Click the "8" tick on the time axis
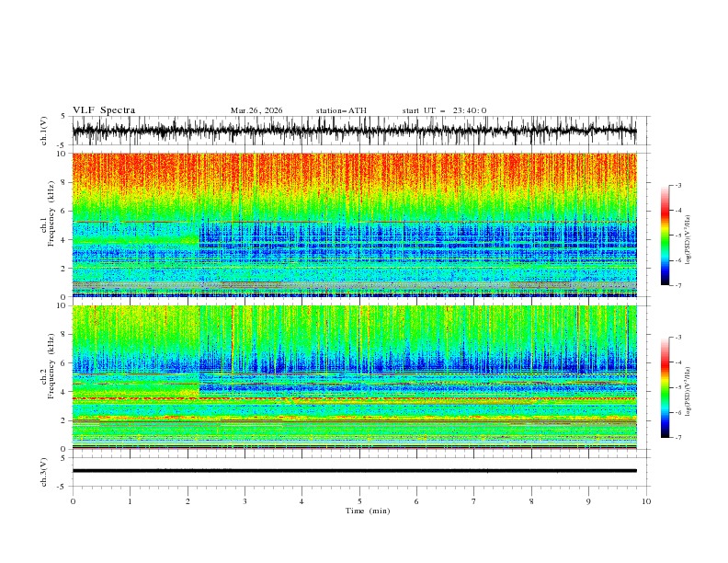Image resolution: width=728 pixels, height=563 pixels. click(x=531, y=501)
